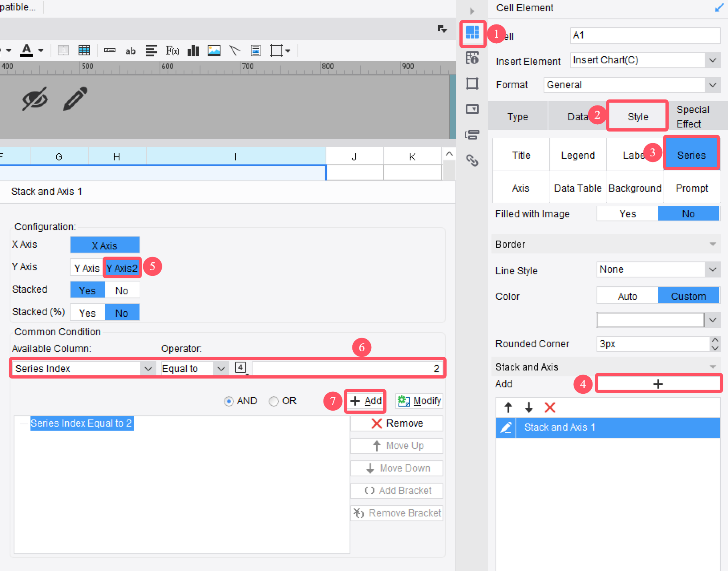This screenshot has height=571, width=728.
Task: Click the rich text lines icon
Action: (151, 51)
